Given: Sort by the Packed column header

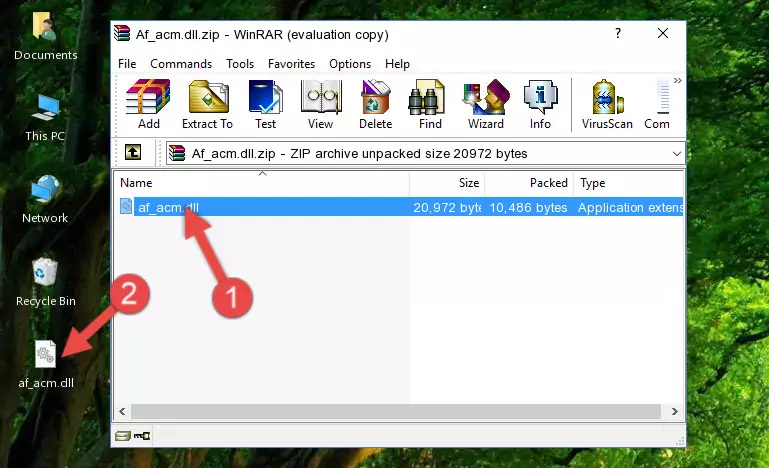Looking at the screenshot, I should (529, 183).
